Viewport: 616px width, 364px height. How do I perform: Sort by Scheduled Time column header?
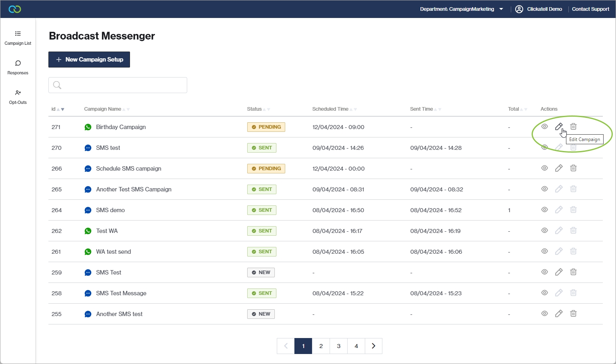330,109
